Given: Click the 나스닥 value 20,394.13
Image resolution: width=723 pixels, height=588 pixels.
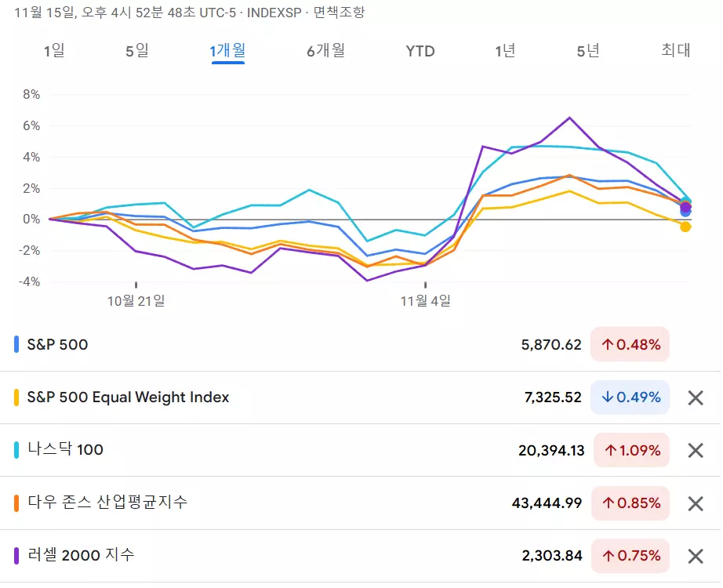Looking at the screenshot, I should pyautogui.click(x=551, y=450).
